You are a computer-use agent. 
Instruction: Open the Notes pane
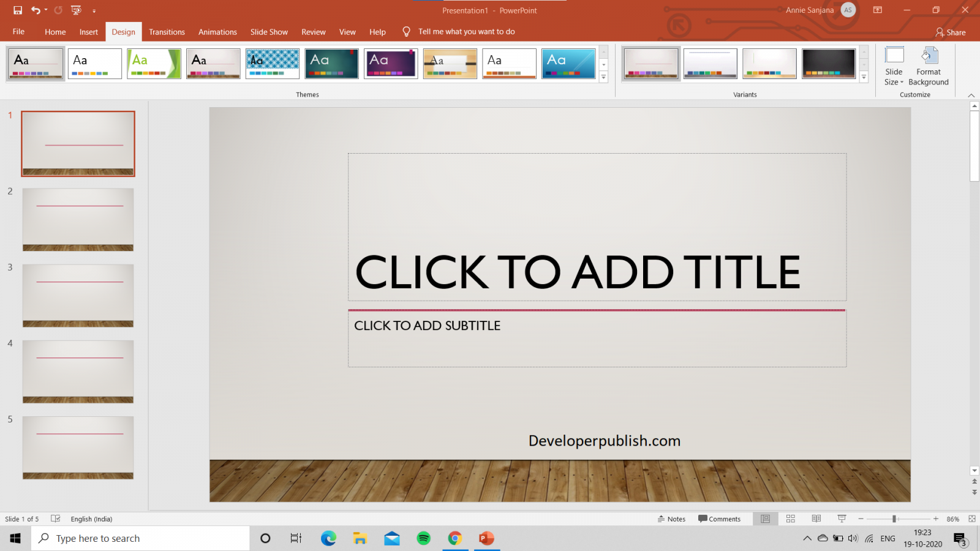(x=672, y=519)
